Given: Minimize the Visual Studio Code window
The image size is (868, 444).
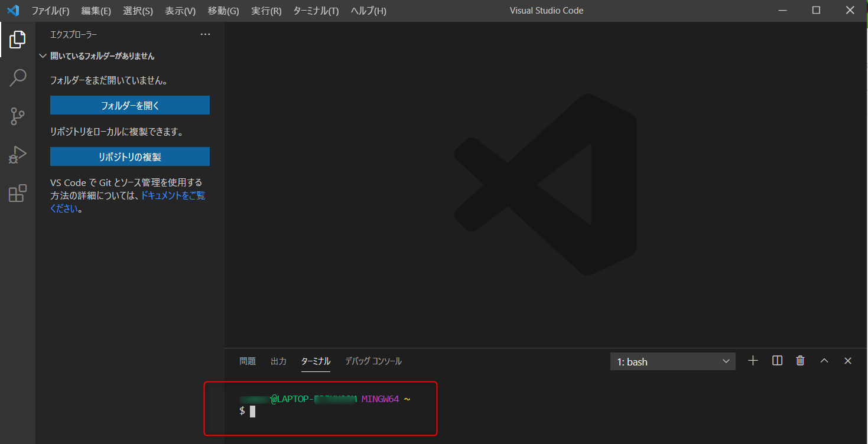Looking at the screenshot, I should pos(782,11).
